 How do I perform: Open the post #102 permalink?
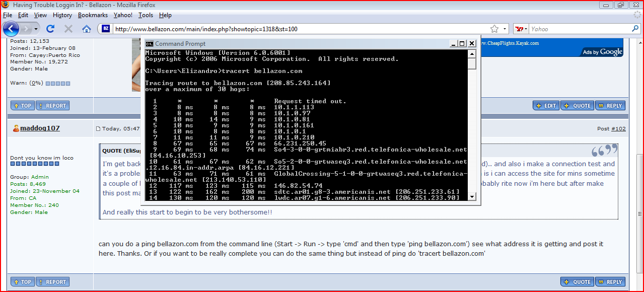pyautogui.click(x=618, y=129)
